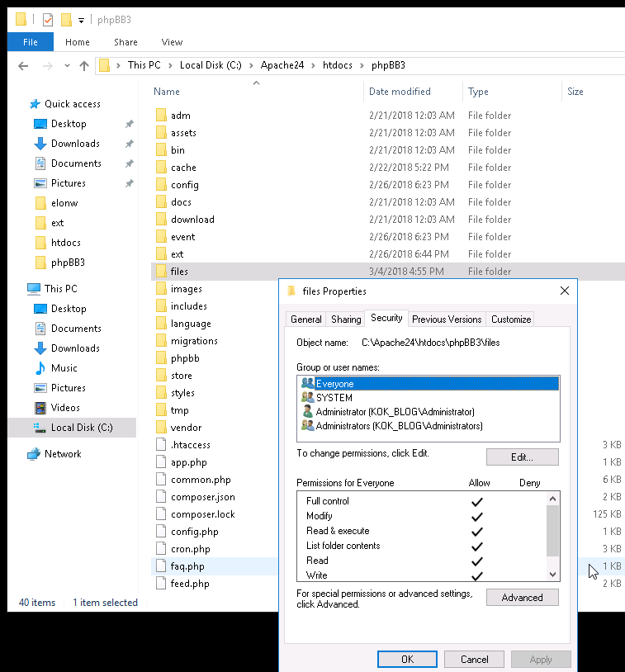Click the Advanced button
This screenshot has height=672, width=625.
[522, 598]
